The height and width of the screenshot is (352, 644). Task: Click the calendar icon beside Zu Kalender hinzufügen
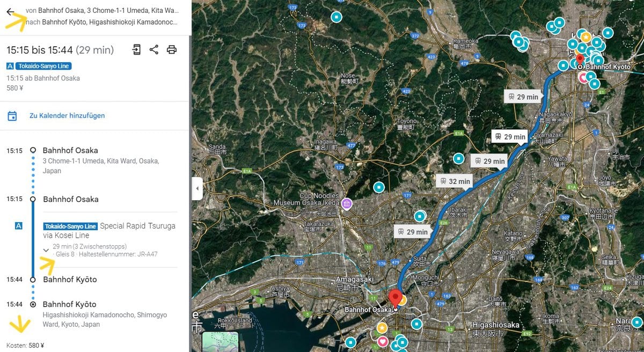point(12,116)
